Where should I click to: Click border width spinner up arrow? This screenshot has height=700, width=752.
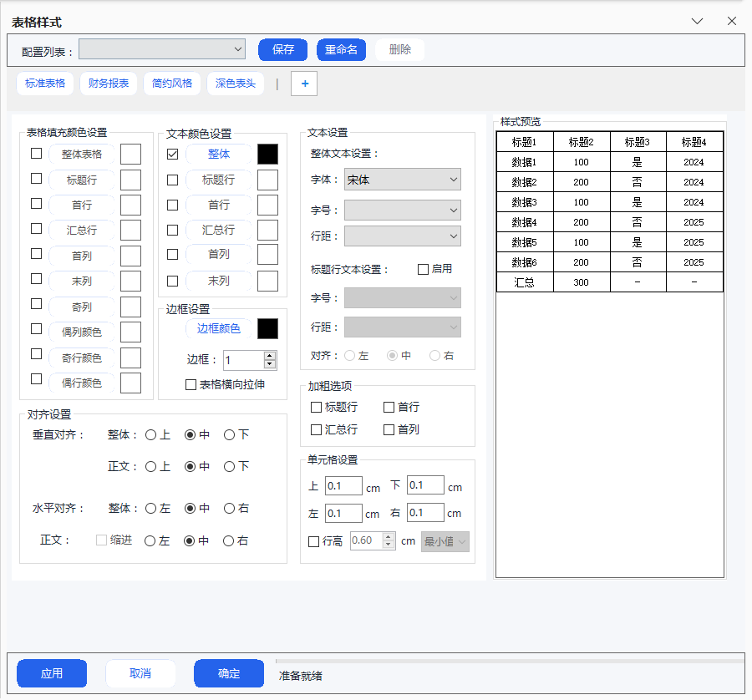[270, 356]
